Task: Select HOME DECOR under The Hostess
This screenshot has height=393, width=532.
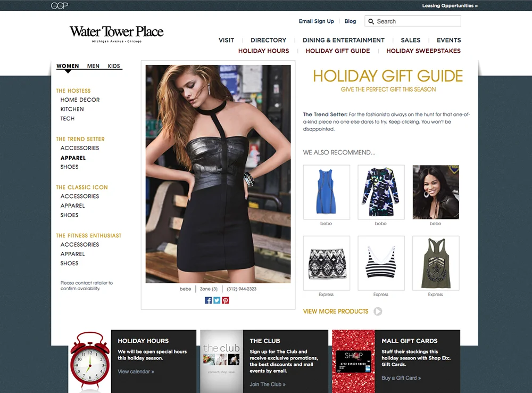Action: coord(80,100)
